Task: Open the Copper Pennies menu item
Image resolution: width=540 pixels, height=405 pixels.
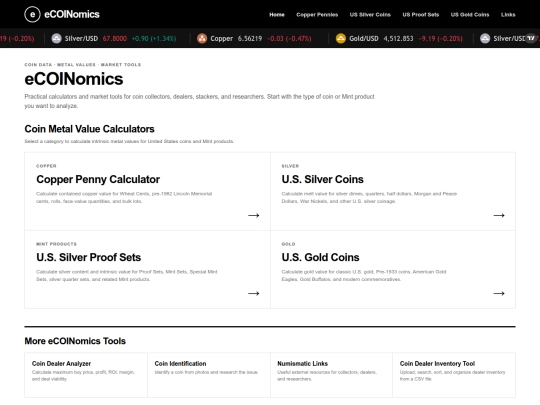Action: pyautogui.click(x=317, y=14)
